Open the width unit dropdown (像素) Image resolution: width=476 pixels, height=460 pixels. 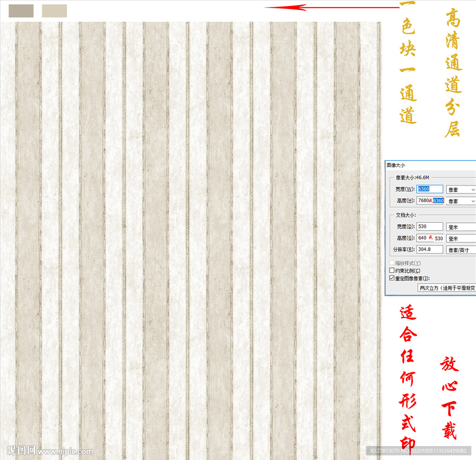(x=461, y=190)
